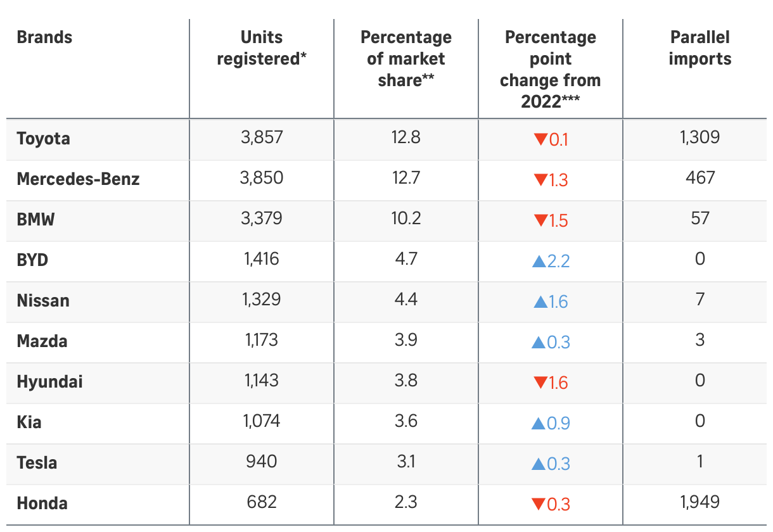Select the Units registered column header

[262, 48]
